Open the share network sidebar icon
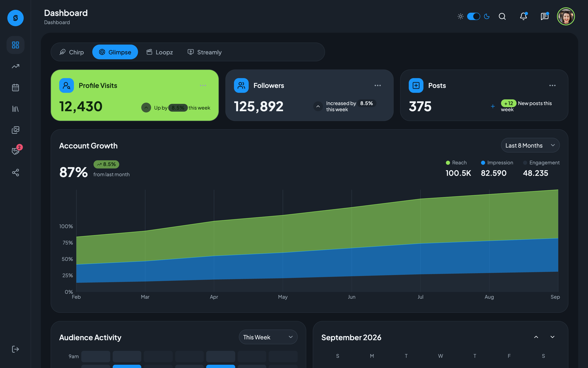This screenshot has width=588, height=368. [16, 173]
